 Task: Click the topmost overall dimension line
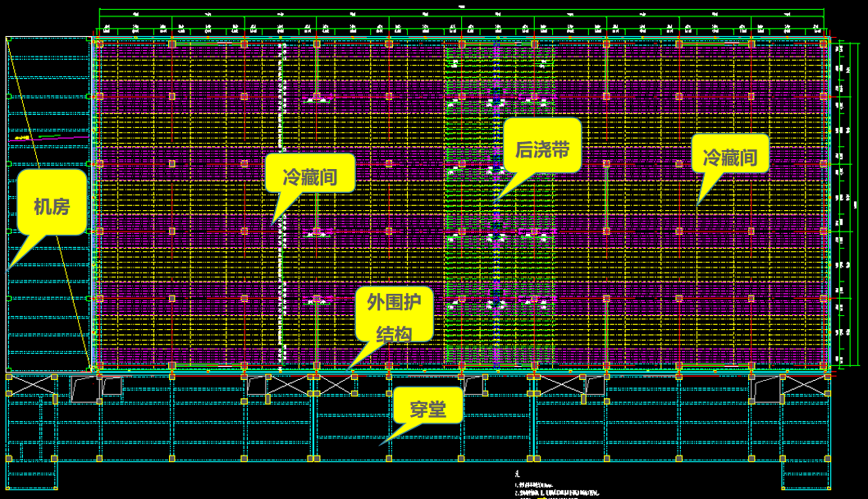pyautogui.click(x=459, y=10)
